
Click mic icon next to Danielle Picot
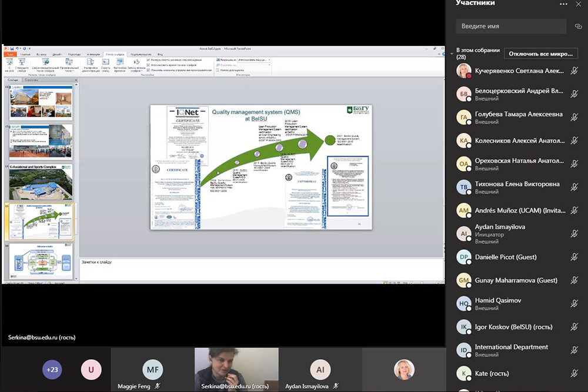point(574,257)
